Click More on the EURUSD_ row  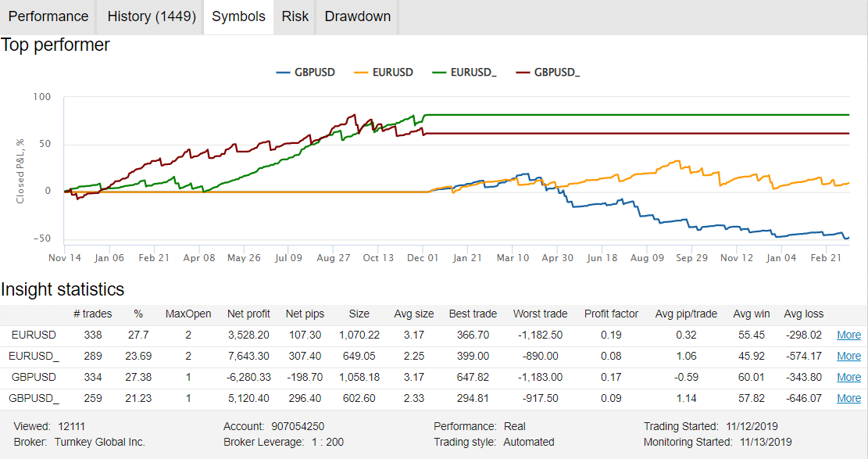[848, 356]
